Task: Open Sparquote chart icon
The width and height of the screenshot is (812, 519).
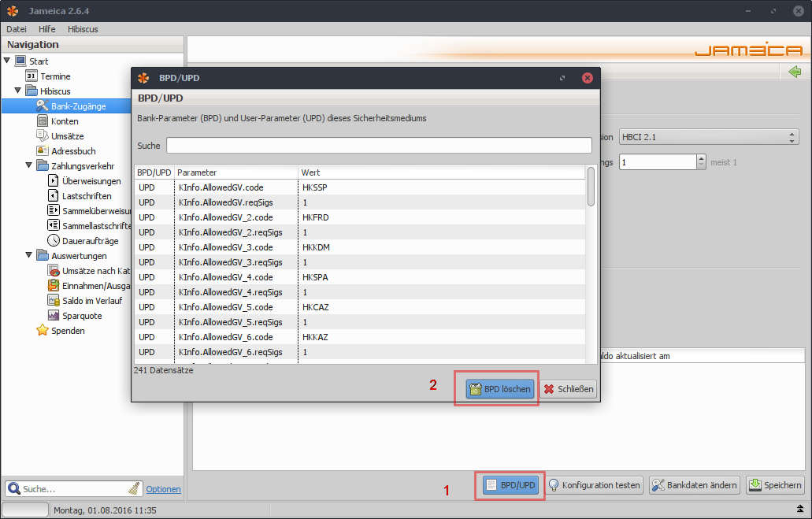Action: coord(54,316)
